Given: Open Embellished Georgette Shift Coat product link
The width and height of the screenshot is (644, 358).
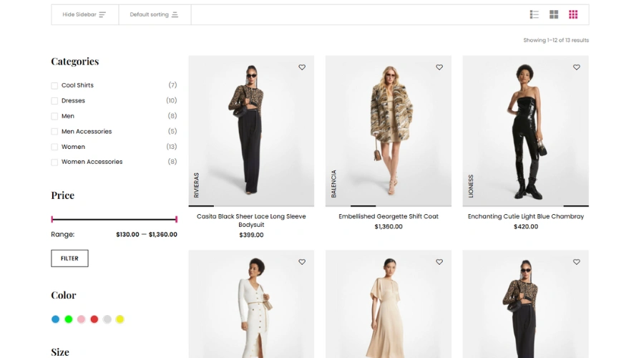Looking at the screenshot, I should (x=389, y=216).
